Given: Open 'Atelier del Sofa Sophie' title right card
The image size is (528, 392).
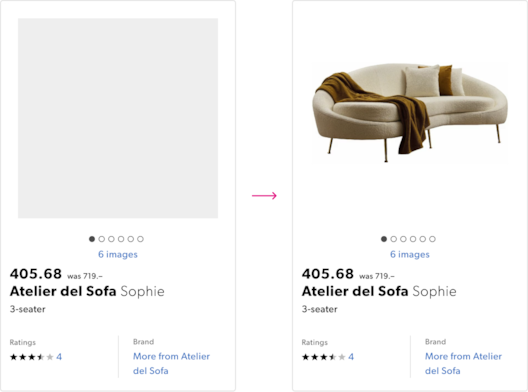Looking at the screenshot, I should 379,291.
